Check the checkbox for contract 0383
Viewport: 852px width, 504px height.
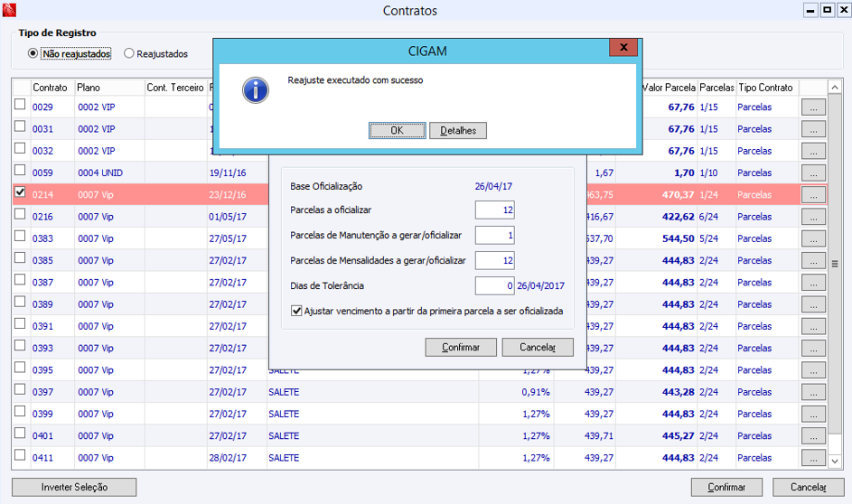pos(20,236)
